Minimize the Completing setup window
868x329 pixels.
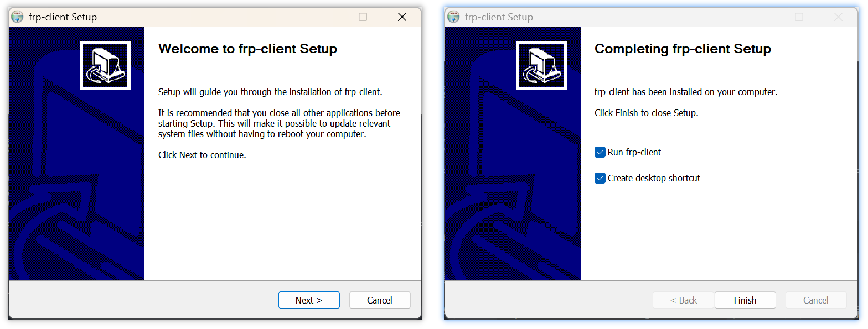(x=762, y=17)
